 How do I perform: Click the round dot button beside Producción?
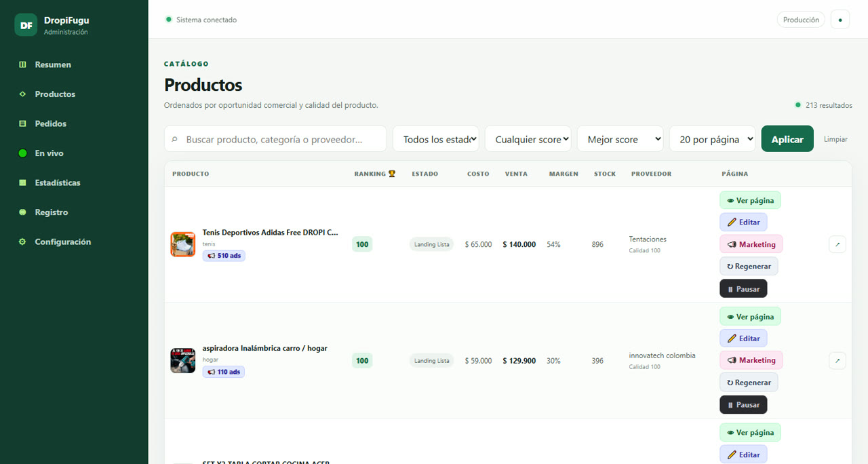[840, 20]
